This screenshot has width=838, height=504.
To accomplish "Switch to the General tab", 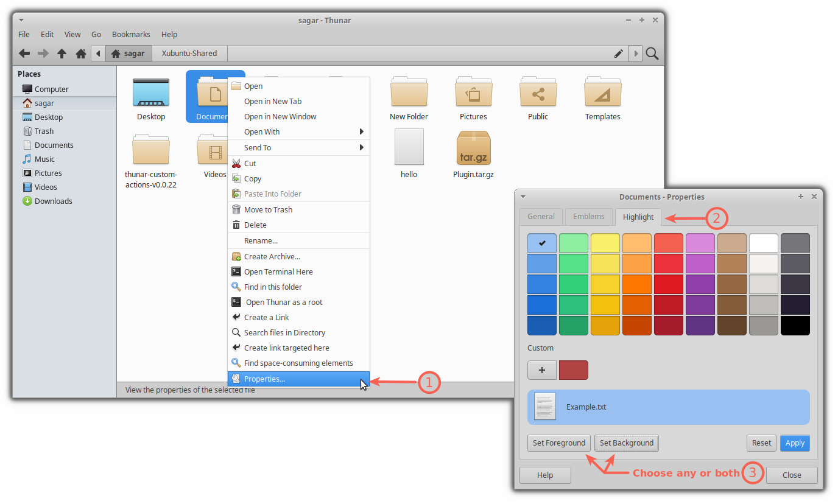I will pyautogui.click(x=541, y=216).
